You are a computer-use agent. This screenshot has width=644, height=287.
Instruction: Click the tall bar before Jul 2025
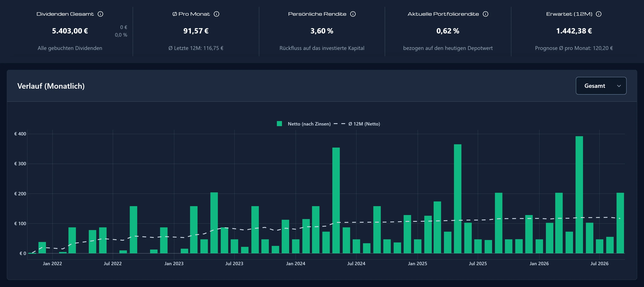tap(458, 199)
